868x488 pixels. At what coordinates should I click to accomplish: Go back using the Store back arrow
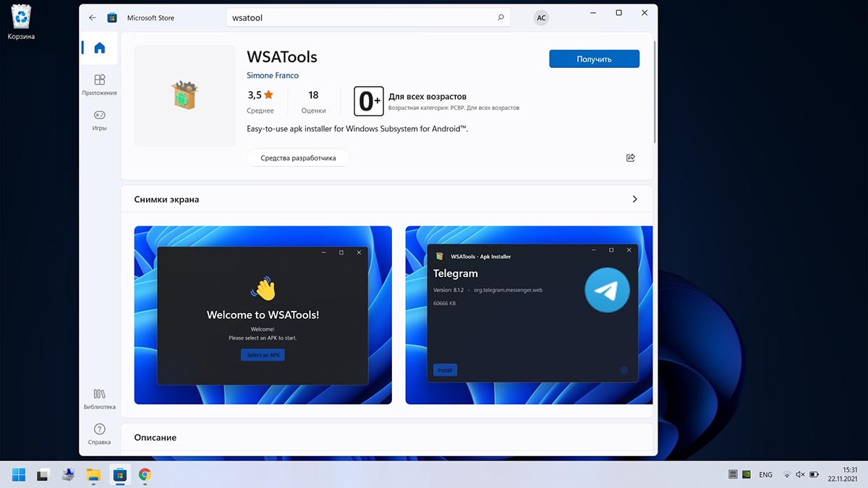click(x=93, y=17)
